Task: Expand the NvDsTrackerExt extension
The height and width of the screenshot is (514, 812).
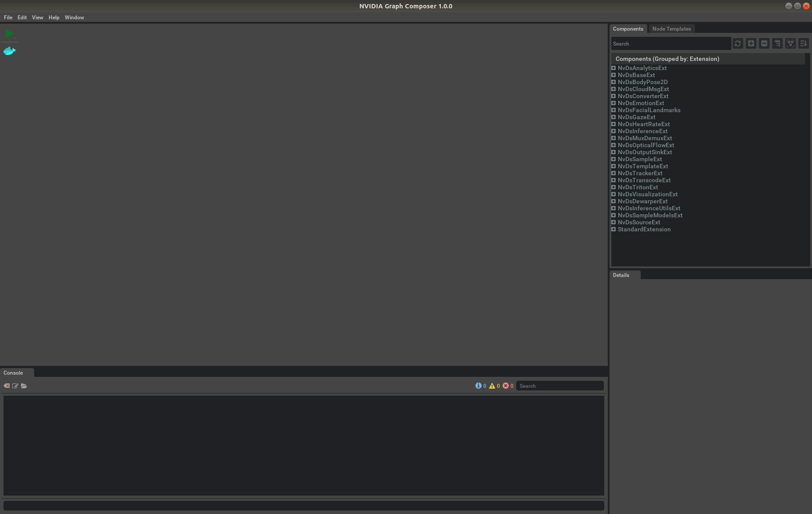Action: coord(613,173)
